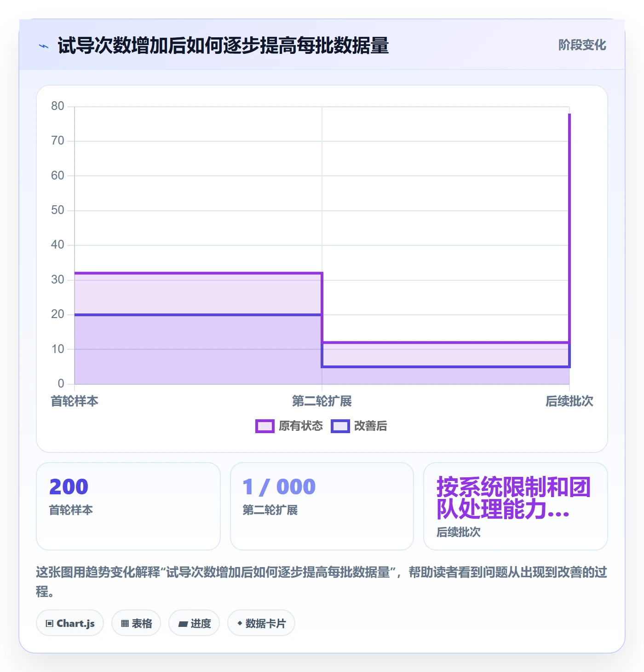Toggle the 原有状态 legend series
Image resolution: width=644 pixels, height=672 pixels.
(289, 426)
